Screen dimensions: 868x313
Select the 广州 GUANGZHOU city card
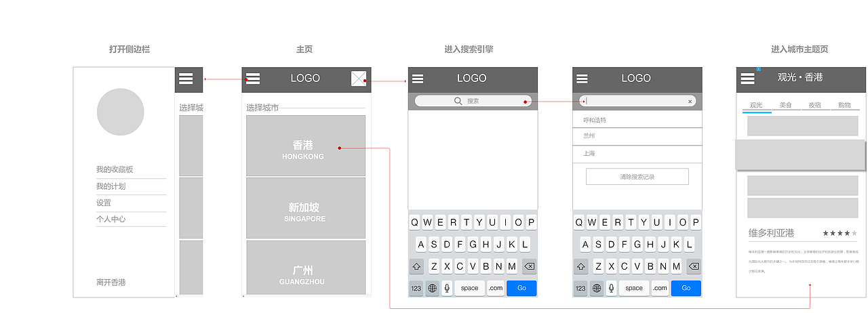[306, 268]
